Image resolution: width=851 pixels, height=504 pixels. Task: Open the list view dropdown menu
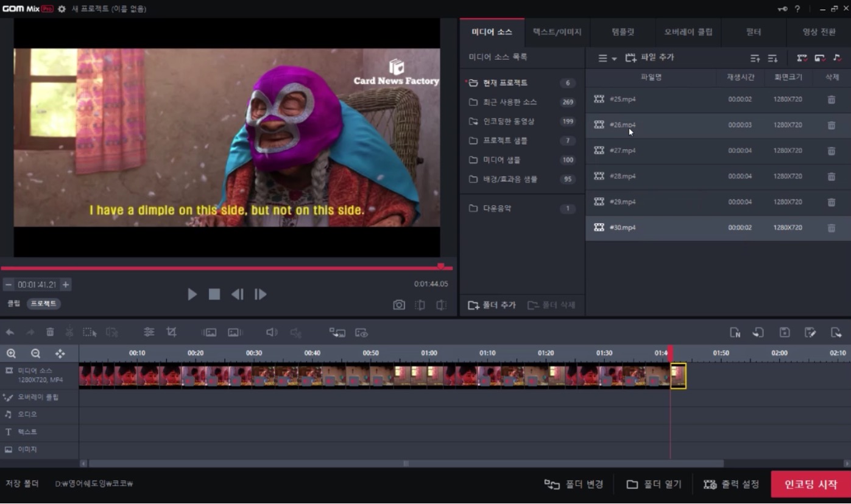607,58
